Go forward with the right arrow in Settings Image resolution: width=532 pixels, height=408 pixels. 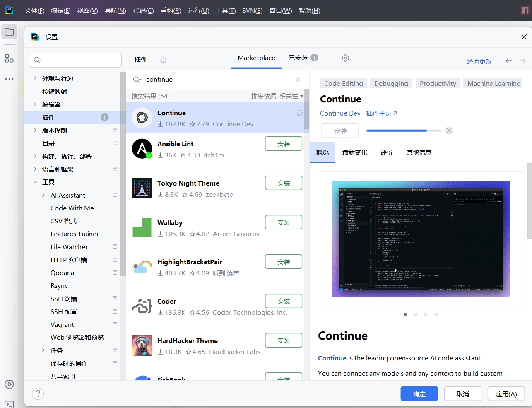coord(522,61)
